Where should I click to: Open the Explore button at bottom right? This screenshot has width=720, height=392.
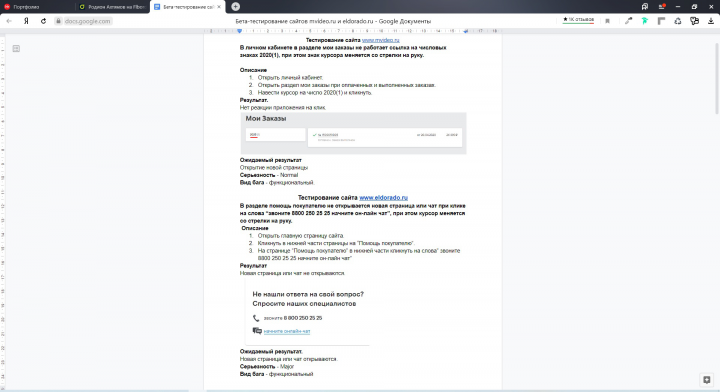click(707, 380)
